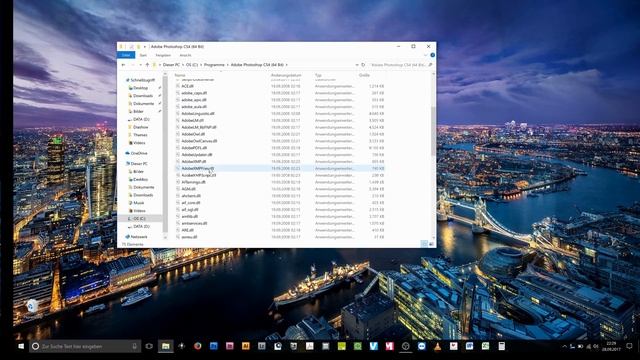Sort by the Name column header
This screenshot has width=640, height=360.
pos(180,75)
